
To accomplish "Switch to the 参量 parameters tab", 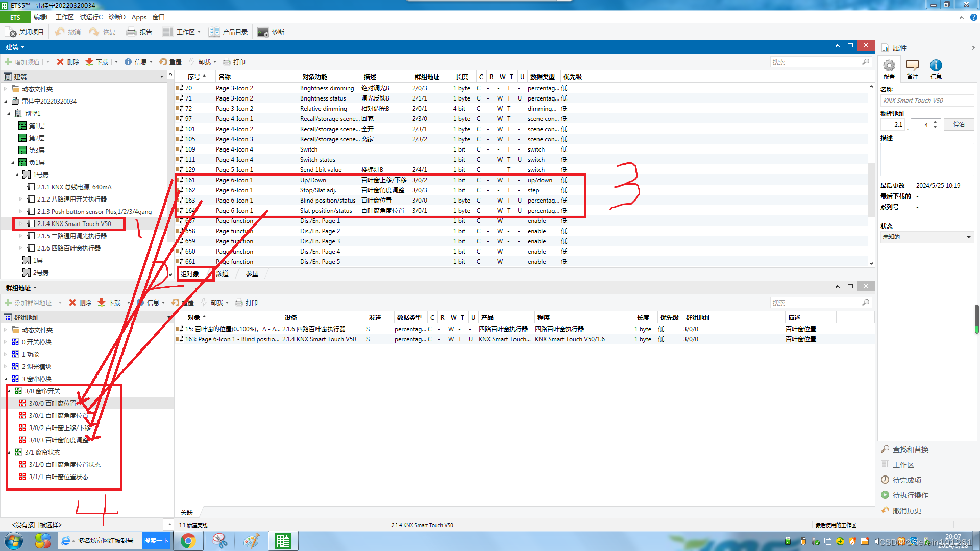I will (252, 274).
